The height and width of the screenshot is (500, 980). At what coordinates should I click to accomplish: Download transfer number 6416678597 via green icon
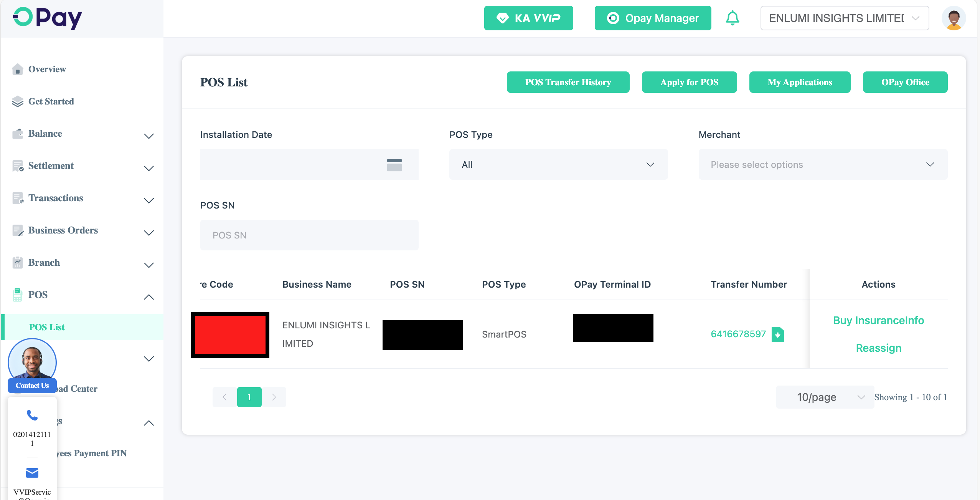pyautogui.click(x=778, y=334)
